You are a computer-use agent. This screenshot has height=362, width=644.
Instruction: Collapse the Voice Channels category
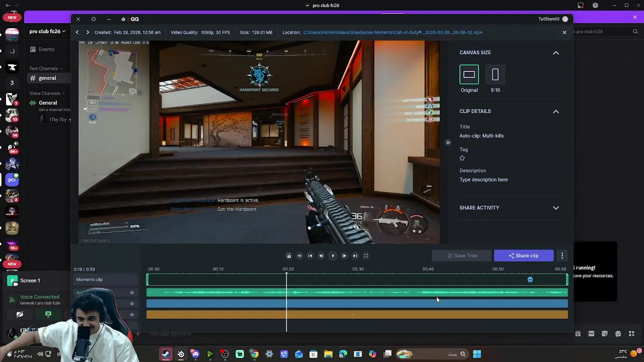(47, 94)
